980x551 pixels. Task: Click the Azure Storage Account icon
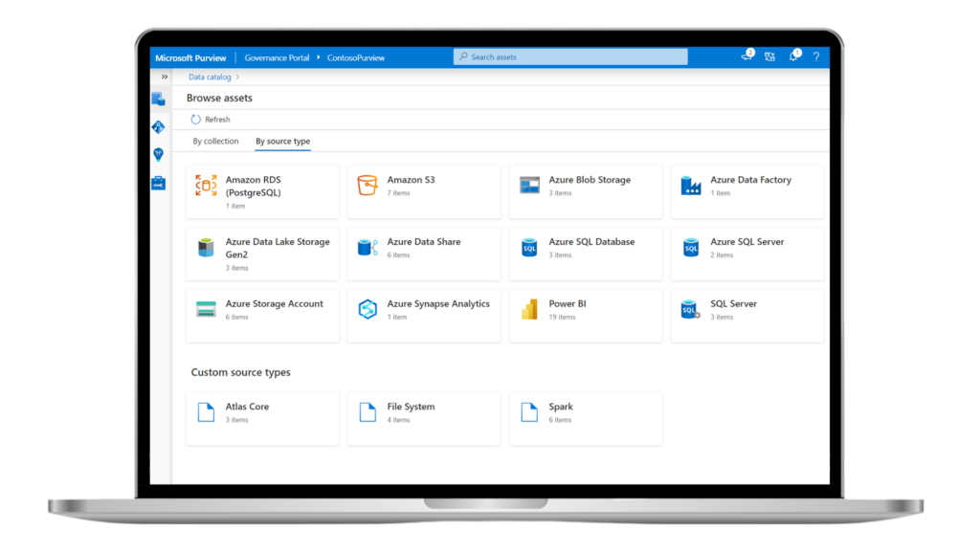tap(206, 309)
